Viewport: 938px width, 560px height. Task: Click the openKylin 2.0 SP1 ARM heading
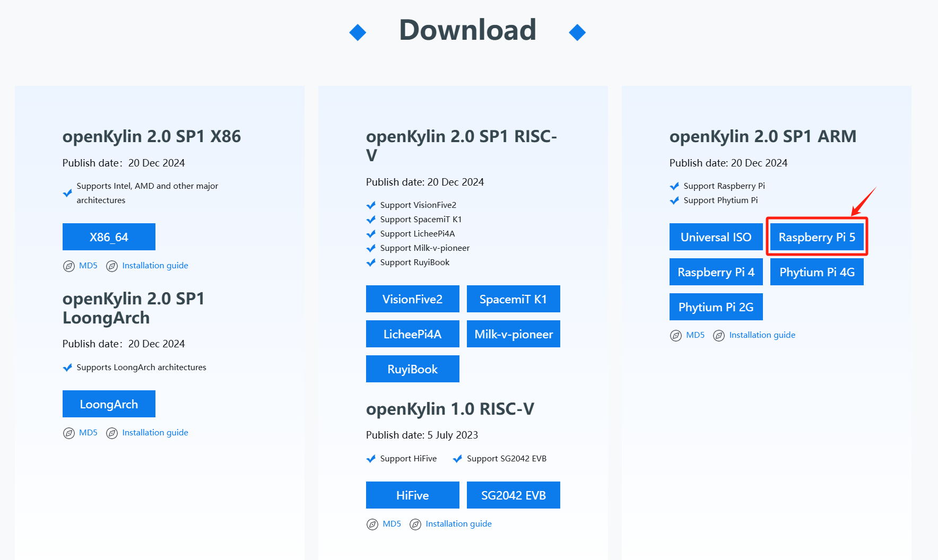[763, 136]
